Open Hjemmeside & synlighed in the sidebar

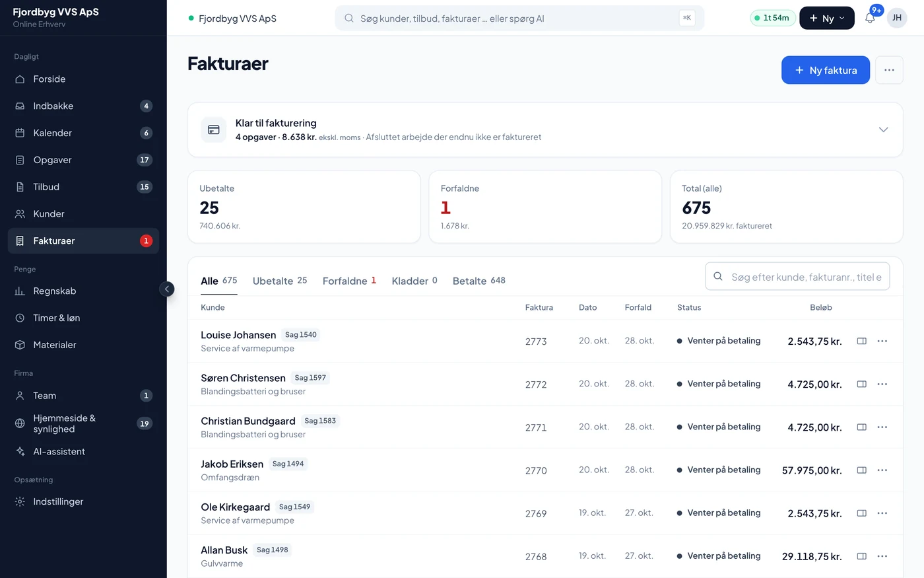[x=83, y=423]
